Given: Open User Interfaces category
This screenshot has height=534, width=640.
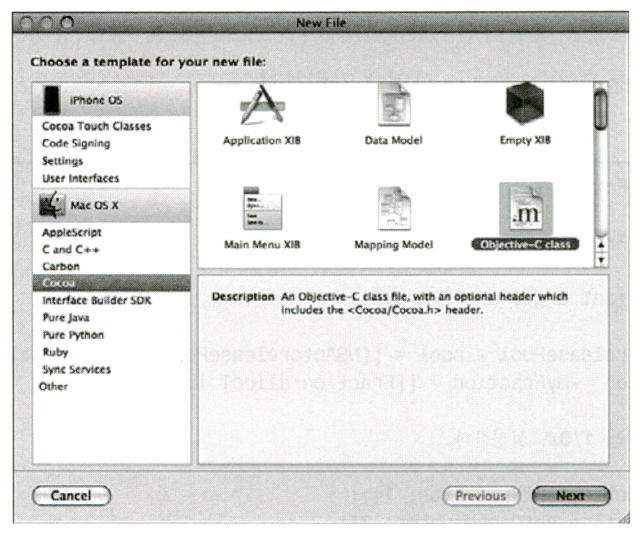Looking at the screenshot, I should coord(81,178).
